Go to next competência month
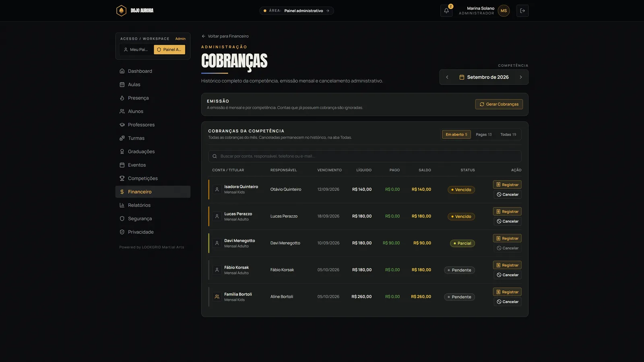Screen dimensions: 644x362 click(x=521, y=77)
